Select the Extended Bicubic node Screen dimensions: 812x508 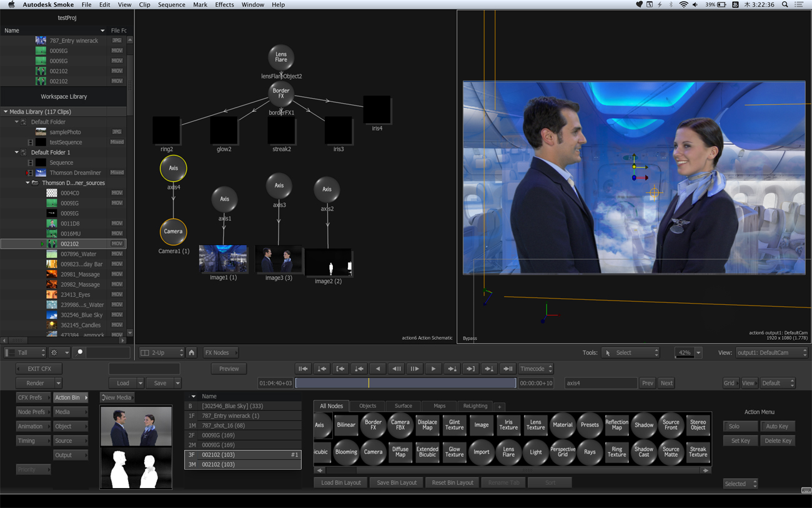(x=427, y=452)
